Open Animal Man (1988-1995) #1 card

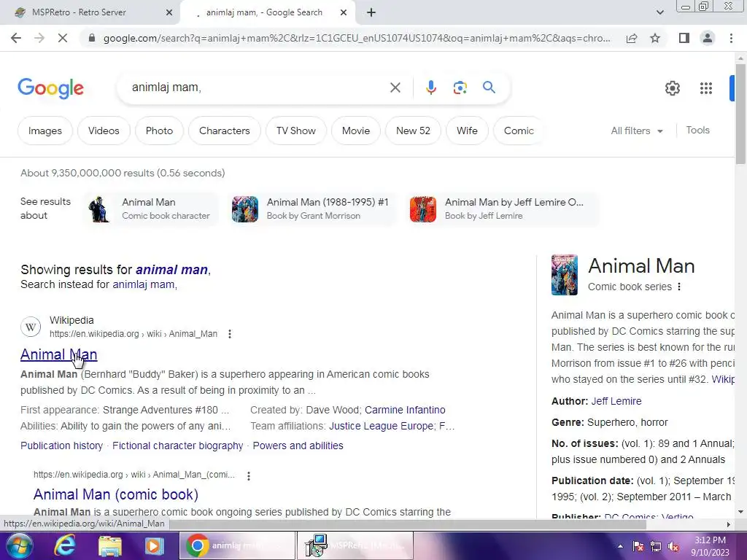311,209
